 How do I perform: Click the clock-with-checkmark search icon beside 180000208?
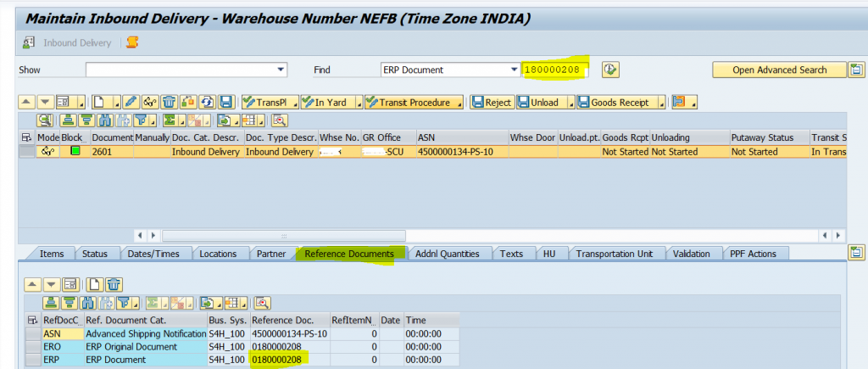point(610,70)
